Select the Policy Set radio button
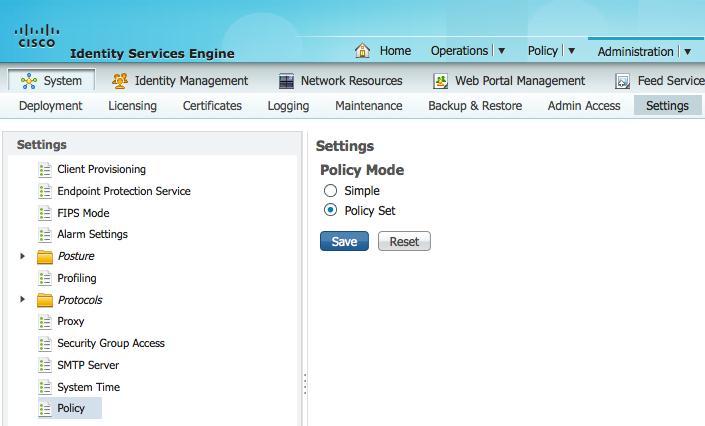The width and height of the screenshot is (705, 426). [330, 210]
